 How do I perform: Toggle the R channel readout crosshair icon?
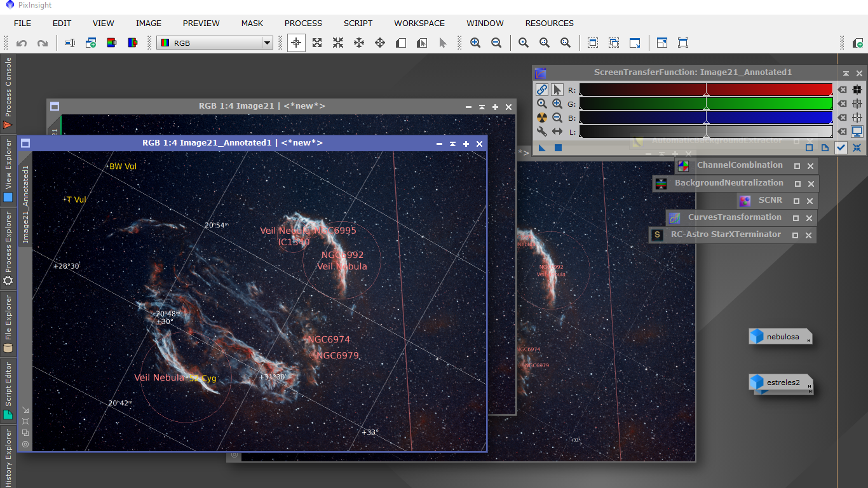[857, 90]
